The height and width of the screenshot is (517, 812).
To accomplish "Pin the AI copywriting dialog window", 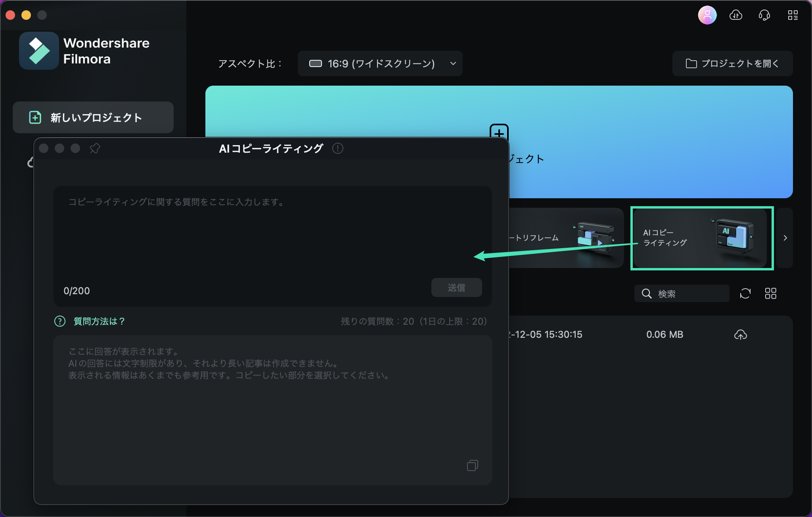I will 95,148.
